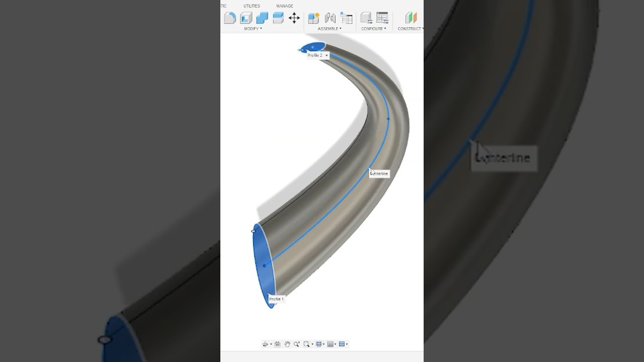Open the MODIFY dropdown menu

pyautogui.click(x=253, y=29)
